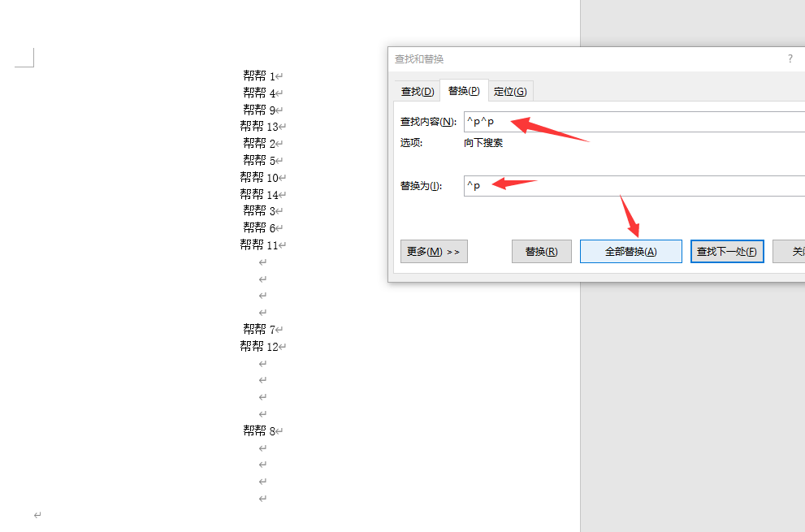This screenshot has width=805, height=532.
Task: Click the last left-aligned paragraph mark
Action: [37, 515]
